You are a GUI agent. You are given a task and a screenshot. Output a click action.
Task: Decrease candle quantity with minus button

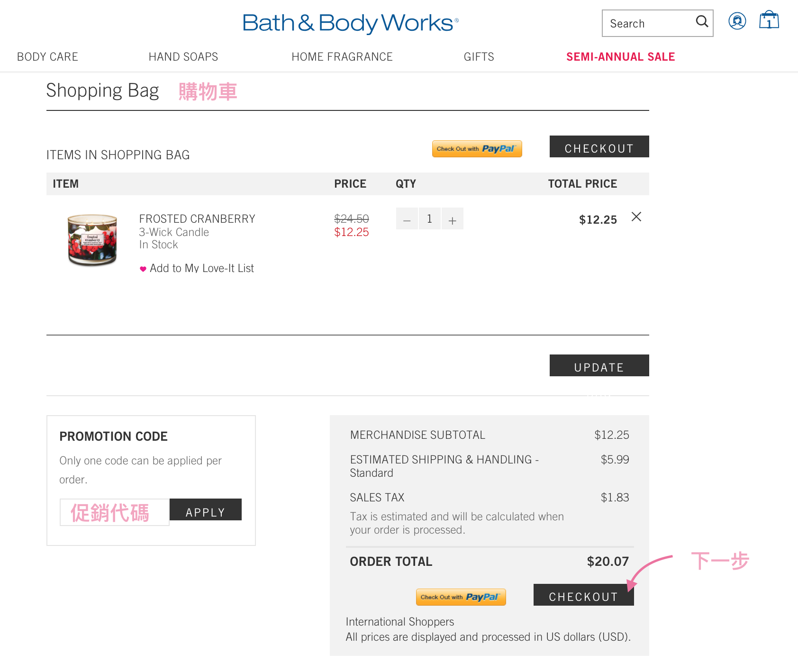pyautogui.click(x=407, y=219)
